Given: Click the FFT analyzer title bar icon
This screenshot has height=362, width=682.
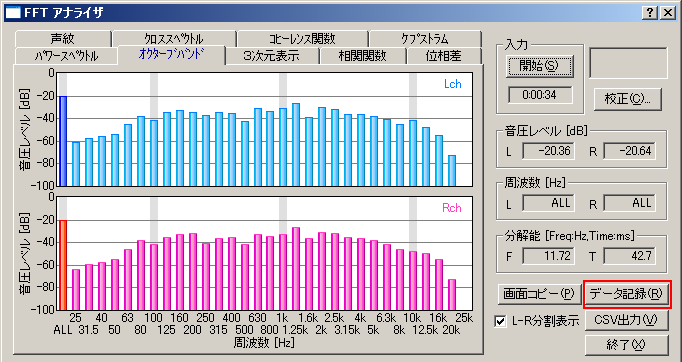Looking at the screenshot, I should (x=13, y=13).
